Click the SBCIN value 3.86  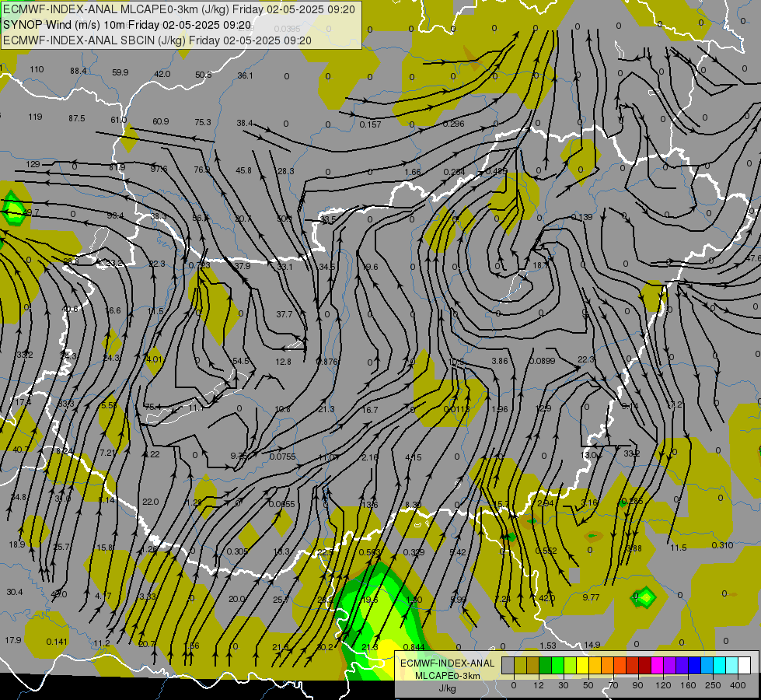coord(499,361)
